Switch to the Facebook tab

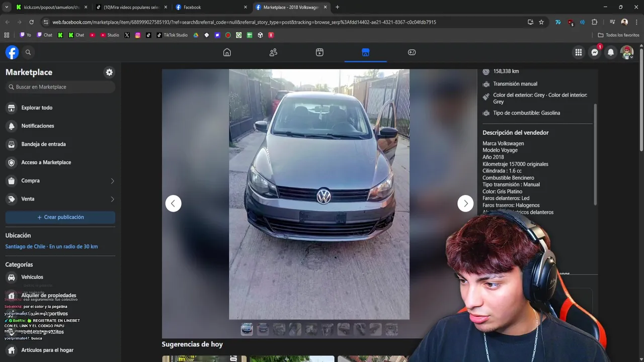pos(211,7)
